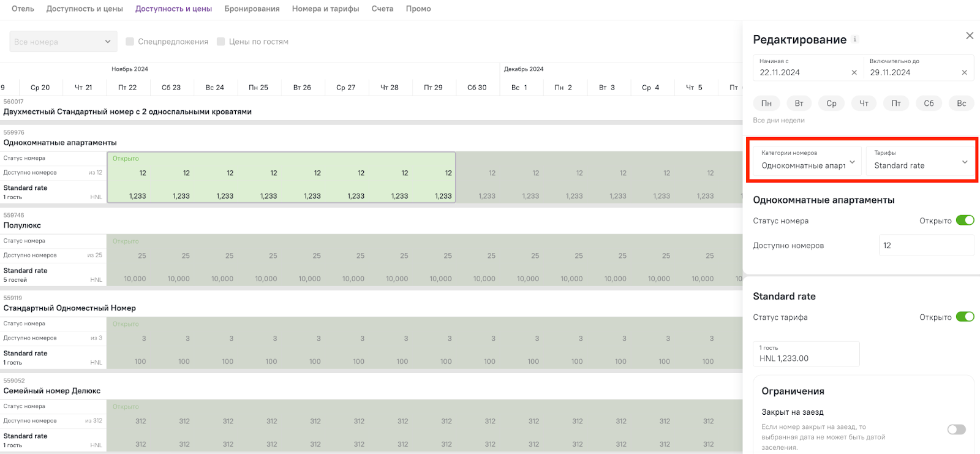980x454 pixels.
Task: Toggle the Пн weekday chip
Action: (x=766, y=104)
